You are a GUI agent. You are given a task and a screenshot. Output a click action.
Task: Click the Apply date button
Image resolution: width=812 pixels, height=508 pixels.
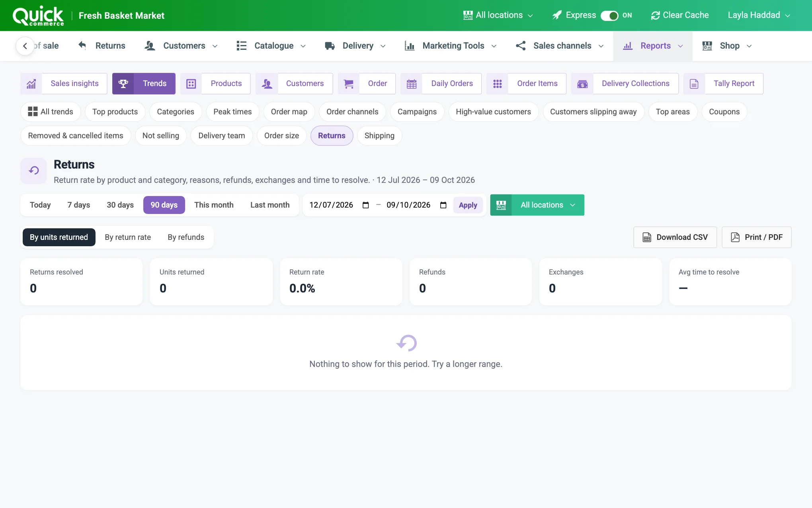pyautogui.click(x=468, y=205)
